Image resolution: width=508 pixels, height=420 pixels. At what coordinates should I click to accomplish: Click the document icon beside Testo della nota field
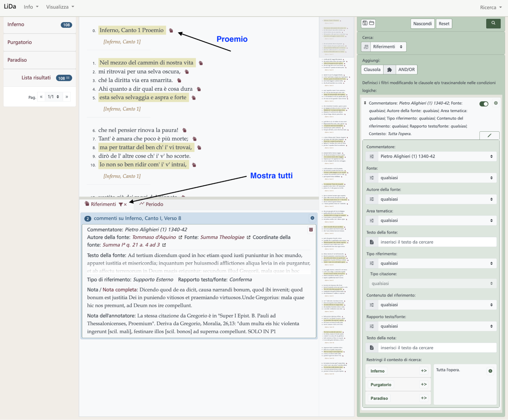point(372,348)
